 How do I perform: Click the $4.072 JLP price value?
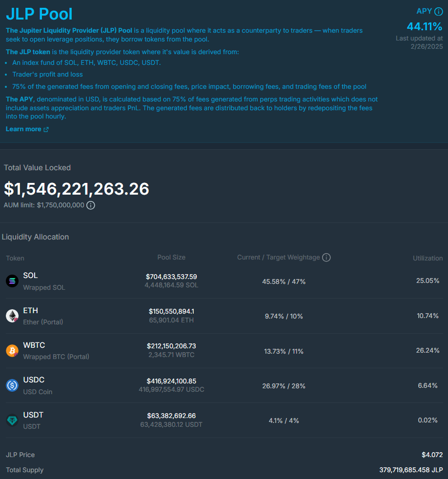point(432,455)
